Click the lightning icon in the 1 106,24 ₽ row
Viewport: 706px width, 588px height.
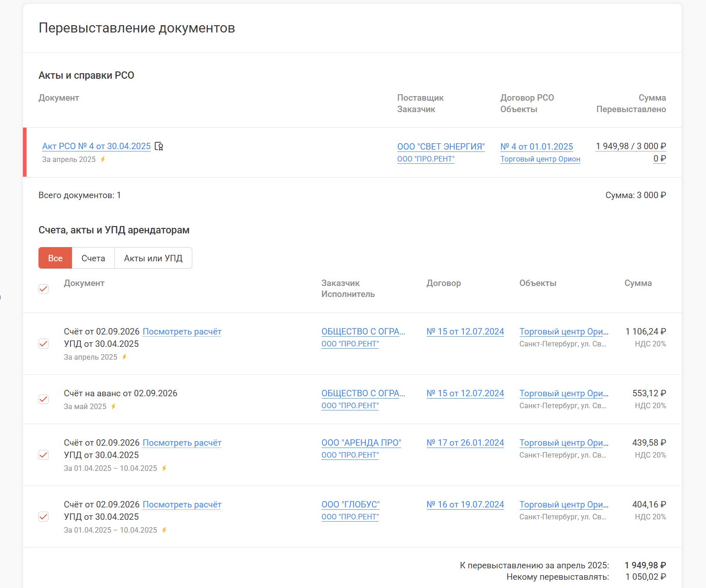coord(125,357)
